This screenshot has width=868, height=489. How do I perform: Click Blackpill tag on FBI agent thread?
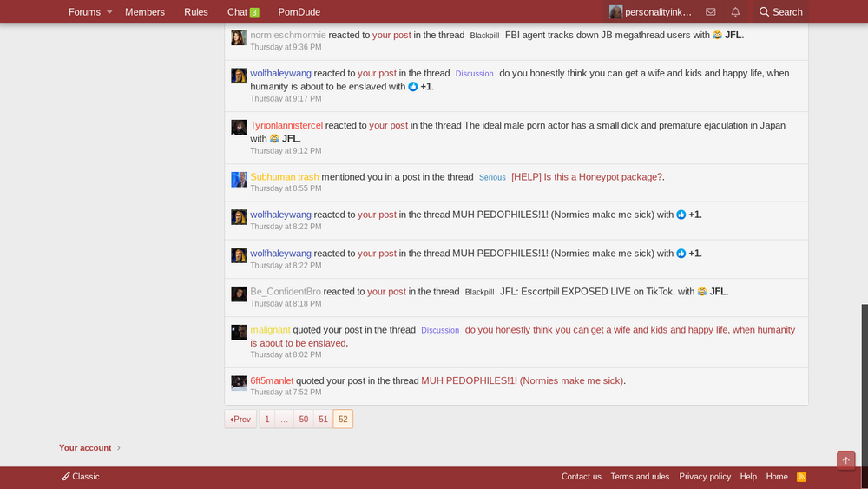point(484,36)
